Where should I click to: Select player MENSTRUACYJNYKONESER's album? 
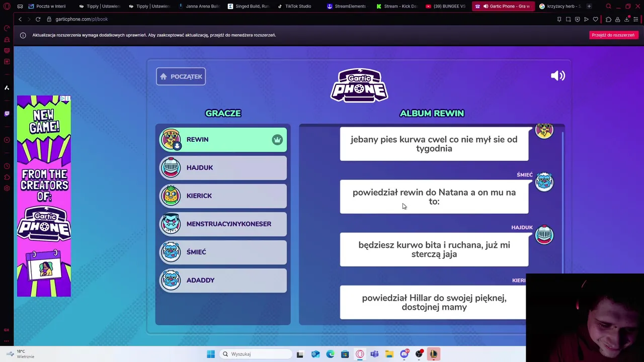tap(223, 224)
